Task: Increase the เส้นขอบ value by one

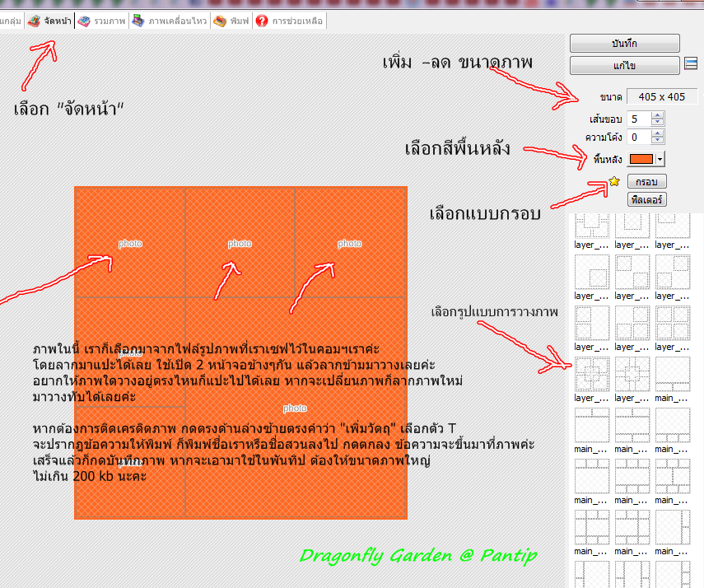Action: point(657,115)
